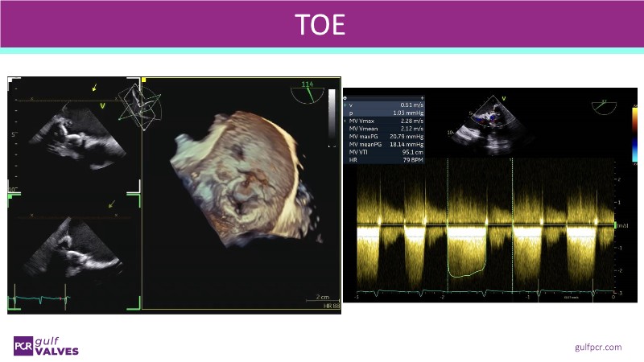This screenshot has width=644, height=362.
Task: Click the Doppler scan angle indicator
Action: (x=603, y=106)
